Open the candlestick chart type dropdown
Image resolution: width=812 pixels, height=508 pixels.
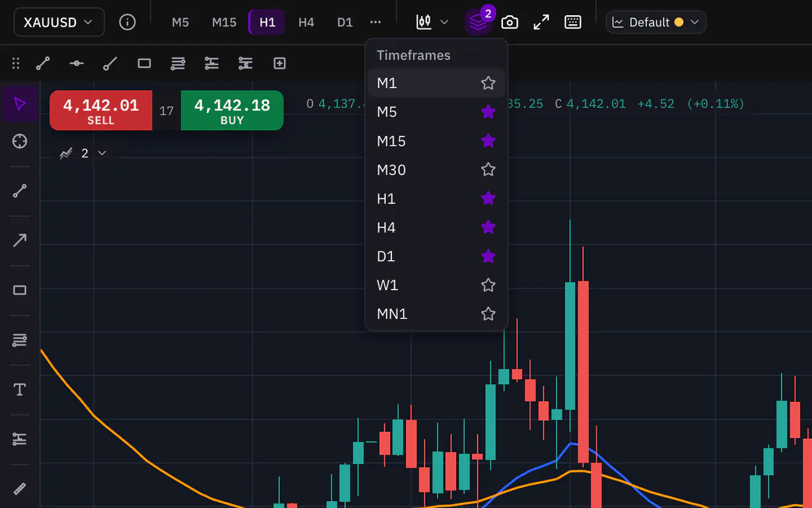coord(433,22)
